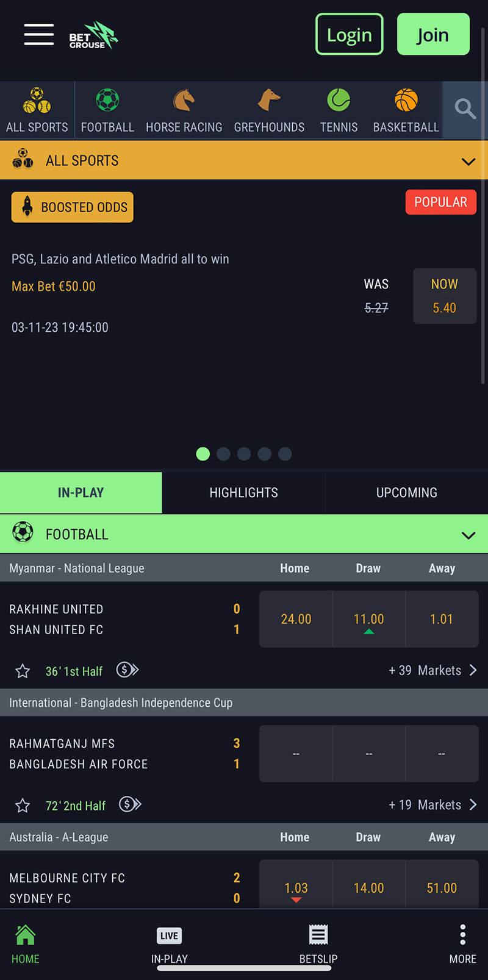The height and width of the screenshot is (980, 488).
Task: Switch to the Highlights tab
Action: (243, 493)
